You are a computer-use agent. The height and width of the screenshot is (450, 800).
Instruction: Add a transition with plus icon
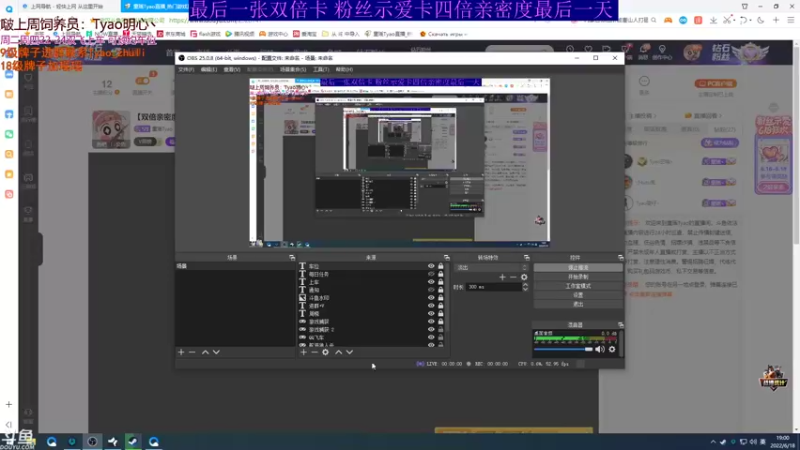(x=503, y=277)
